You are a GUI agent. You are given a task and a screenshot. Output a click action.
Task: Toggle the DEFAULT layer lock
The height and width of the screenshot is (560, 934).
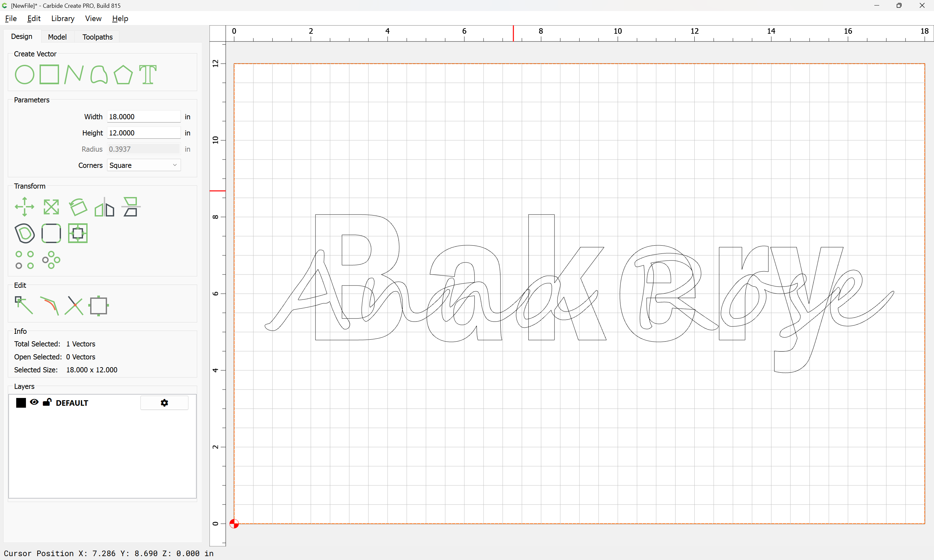coord(47,402)
